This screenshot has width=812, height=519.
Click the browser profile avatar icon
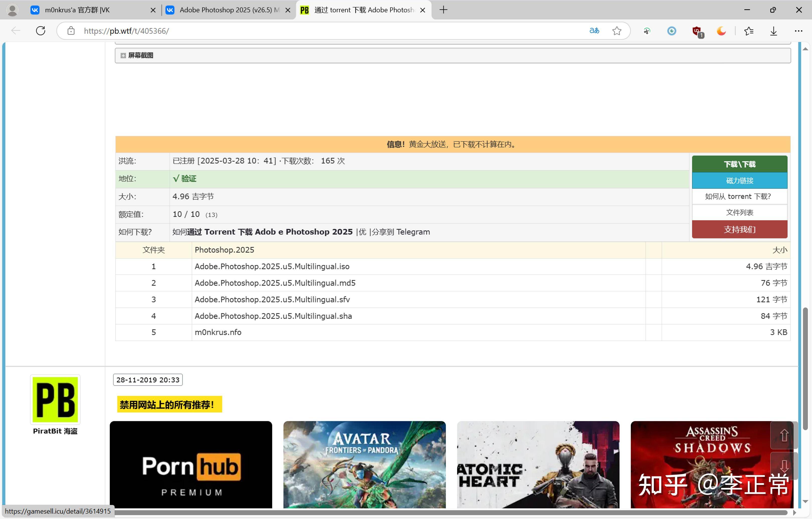click(13, 10)
